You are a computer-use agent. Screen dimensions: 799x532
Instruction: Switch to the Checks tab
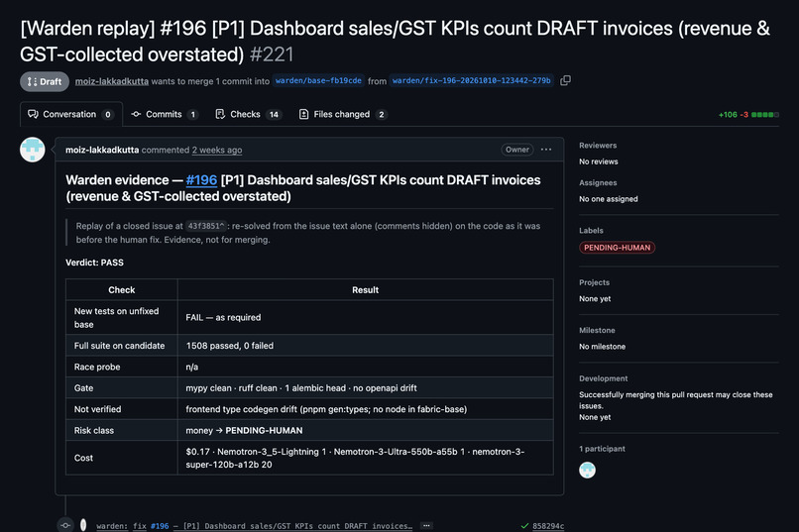(248, 114)
